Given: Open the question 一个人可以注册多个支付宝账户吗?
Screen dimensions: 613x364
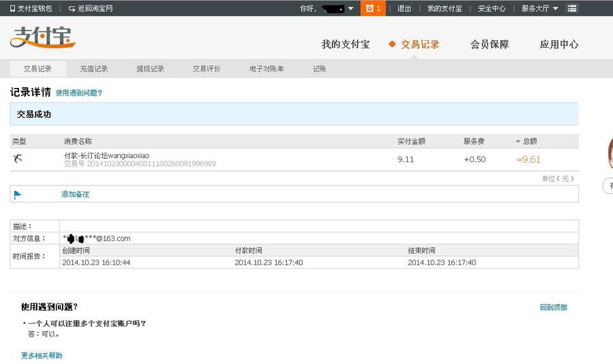Looking at the screenshot, I should point(87,323).
